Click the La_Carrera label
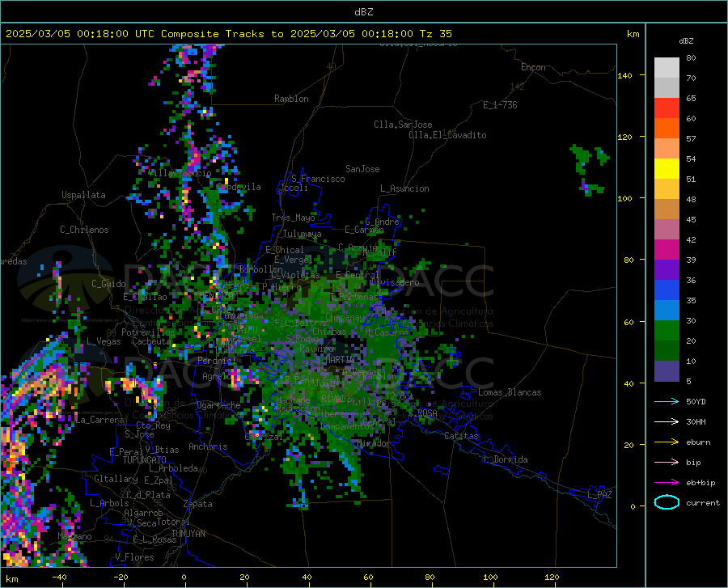728x588 pixels. pos(99,420)
